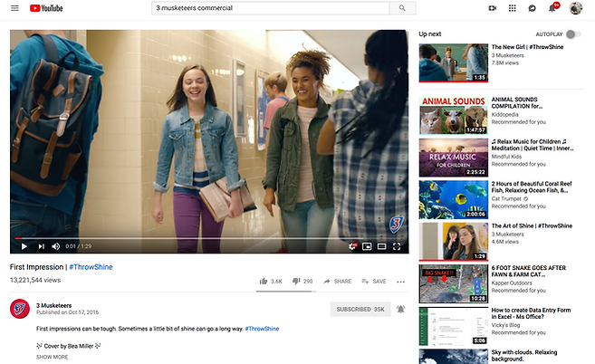This screenshot has width=595, height=364.
Task: Click the Vicky's Blog channel name
Action: coord(505,325)
